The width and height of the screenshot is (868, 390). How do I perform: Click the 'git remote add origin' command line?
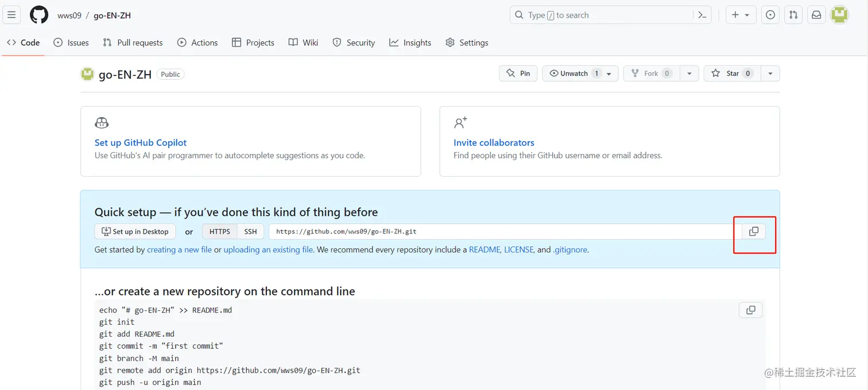pyautogui.click(x=230, y=370)
